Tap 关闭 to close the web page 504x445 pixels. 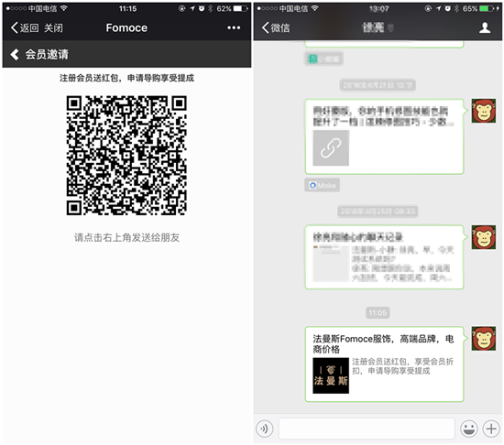click(x=53, y=28)
